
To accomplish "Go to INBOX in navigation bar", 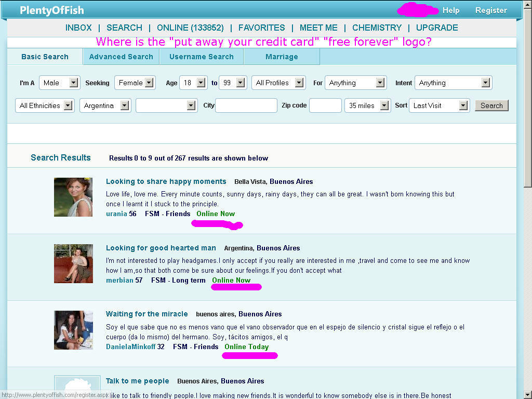I will [x=78, y=28].
